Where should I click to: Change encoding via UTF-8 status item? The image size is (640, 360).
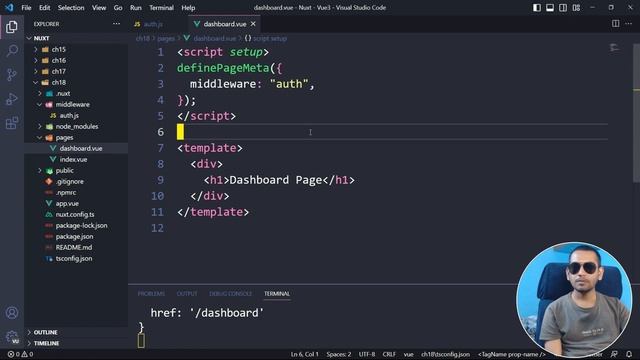tap(367, 354)
